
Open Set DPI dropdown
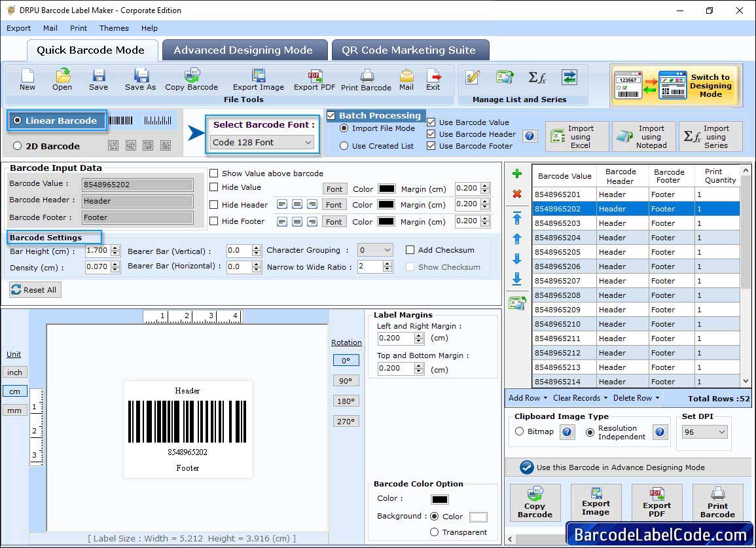[x=704, y=431]
